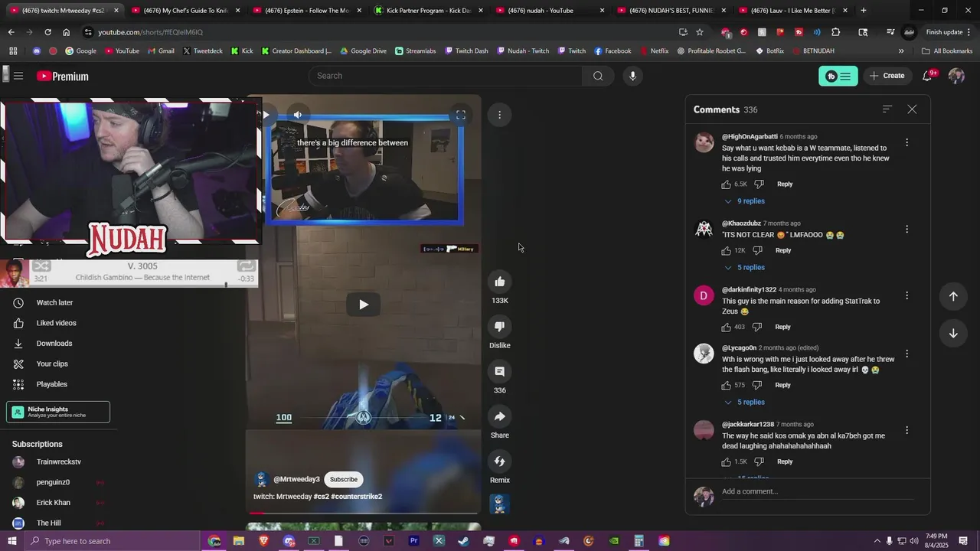Like HighOnAgarbatti's comment
980x551 pixels.
coord(727,184)
